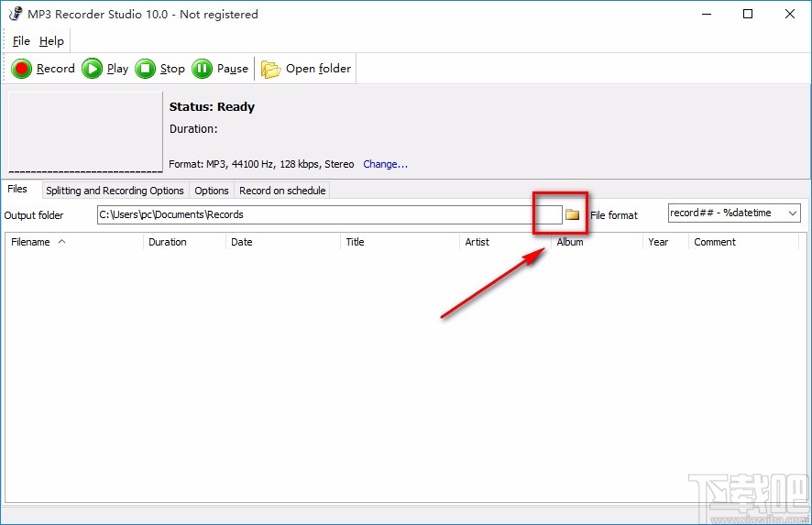Sort list by Date column header
The width and height of the screenshot is (812, 525).
pos(283,242)
